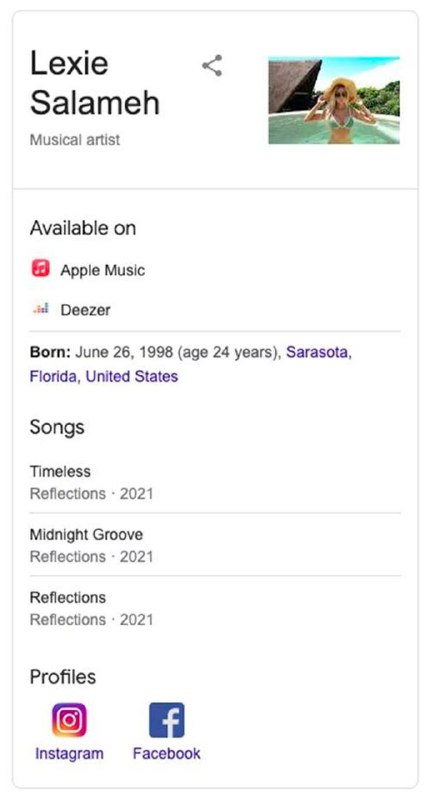Screen dimensions: 430x800
Task: View the pool photo thumbnail
Action: [334, 100]
